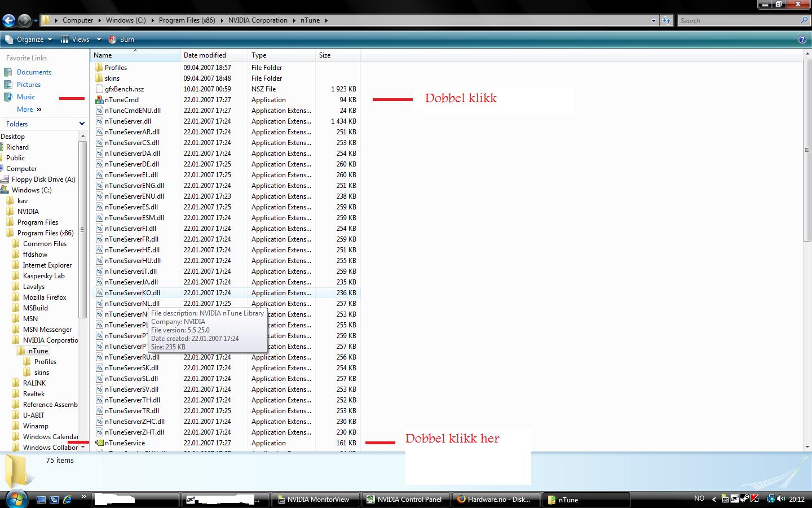The image size is (812, 508).
Task: Click the scroll-down arrow of file list
Action: 807,446
